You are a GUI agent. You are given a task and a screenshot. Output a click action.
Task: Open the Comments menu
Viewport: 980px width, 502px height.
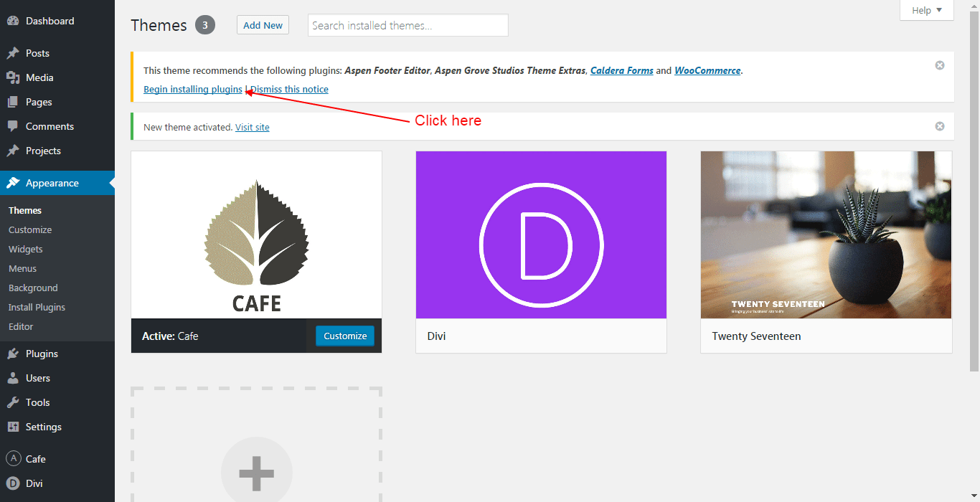pos(57,126)
